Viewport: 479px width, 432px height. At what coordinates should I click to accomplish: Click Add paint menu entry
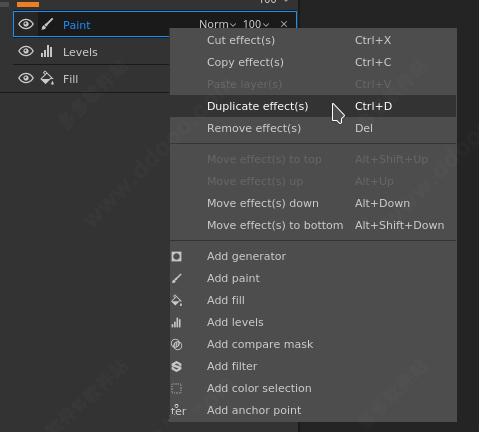click(313, 278)
